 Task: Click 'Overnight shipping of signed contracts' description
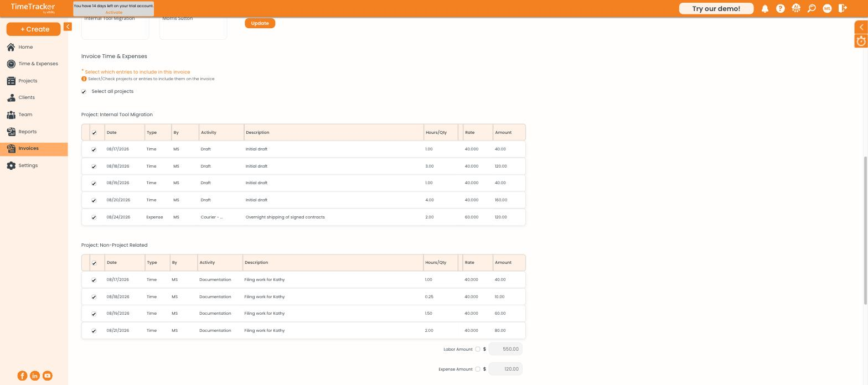[285, 217]
